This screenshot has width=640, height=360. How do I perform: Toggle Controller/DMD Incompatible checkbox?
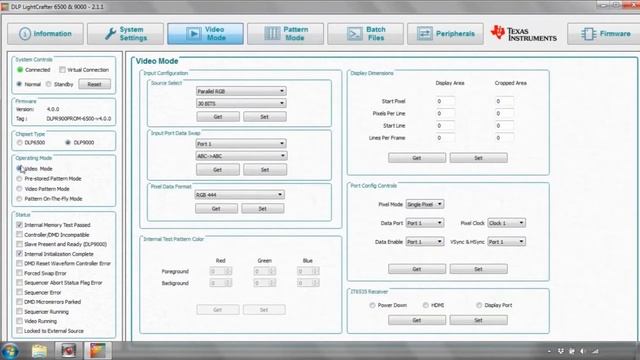[x=19, y=235]
